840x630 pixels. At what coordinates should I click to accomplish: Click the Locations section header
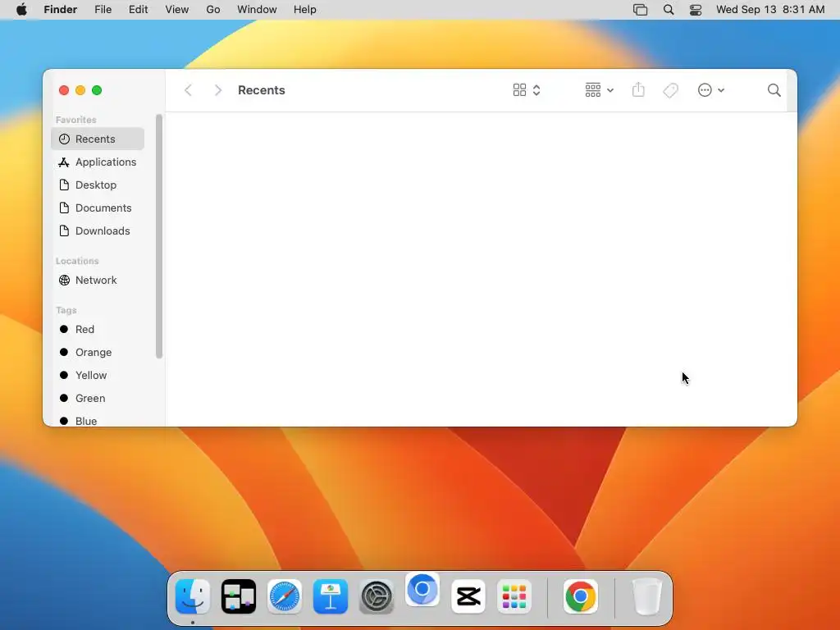[77, 261]
